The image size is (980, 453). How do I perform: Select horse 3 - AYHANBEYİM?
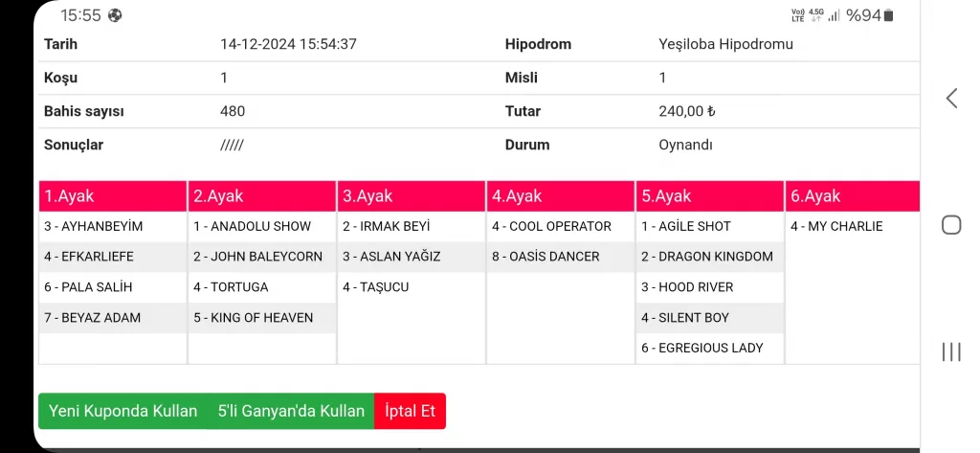(94, 227)
